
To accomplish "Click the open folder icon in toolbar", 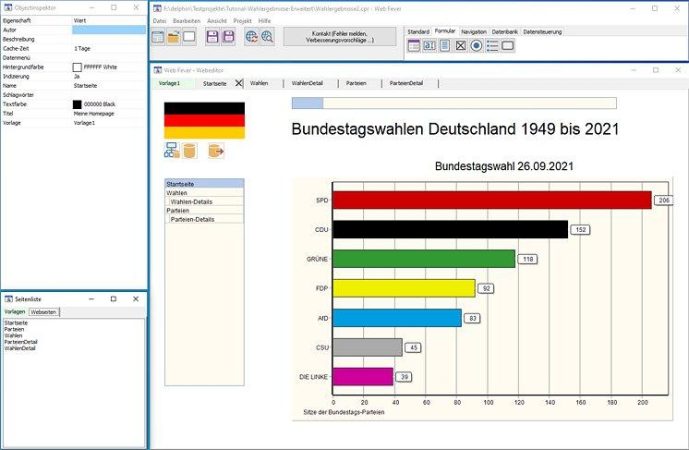I will coord(173,37).
